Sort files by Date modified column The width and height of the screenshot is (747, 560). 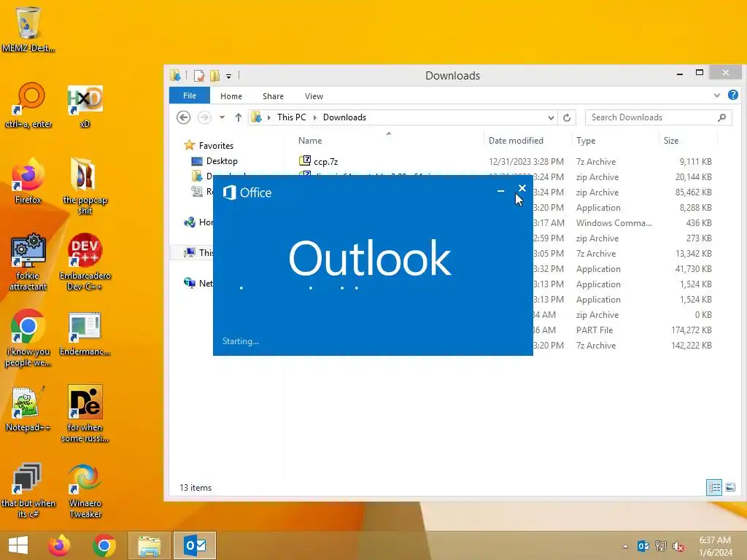coord(516,141)
